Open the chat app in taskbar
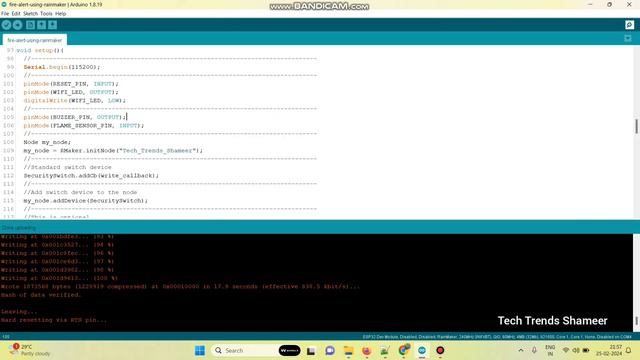The height and width of the screenshot is (360, 640). [x=330, y=351]
